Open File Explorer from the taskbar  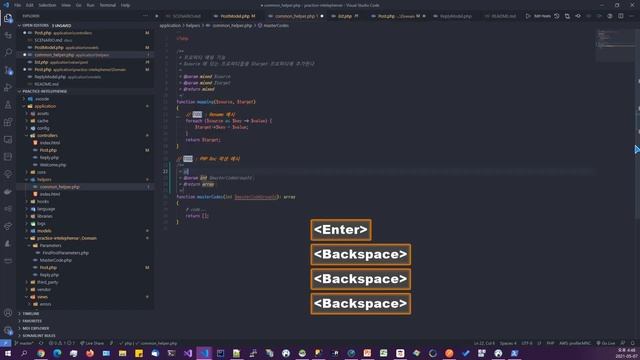pyautogui.click(x=122, y=353)
